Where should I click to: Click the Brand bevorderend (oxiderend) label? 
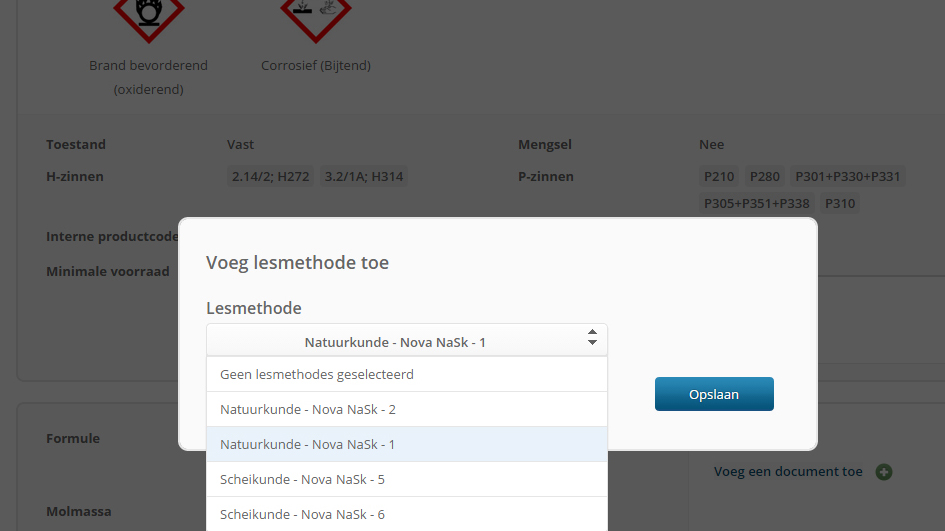[148, 77]
